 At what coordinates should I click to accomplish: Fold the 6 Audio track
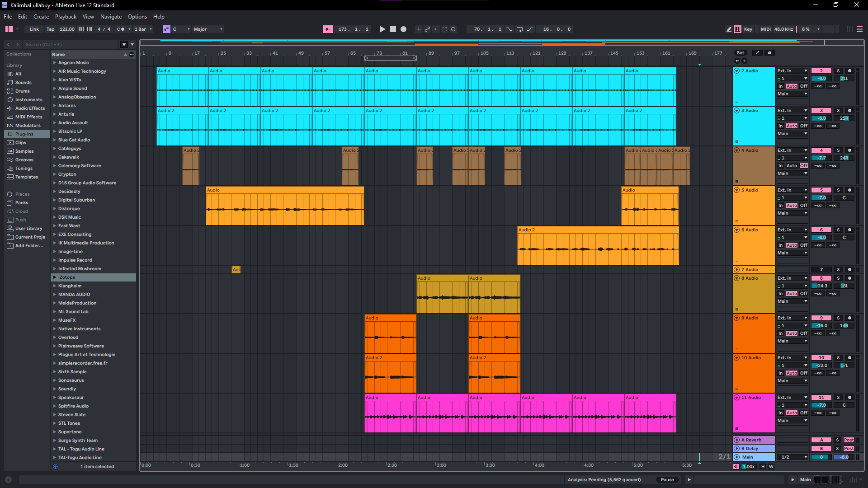tap(736, 230)
